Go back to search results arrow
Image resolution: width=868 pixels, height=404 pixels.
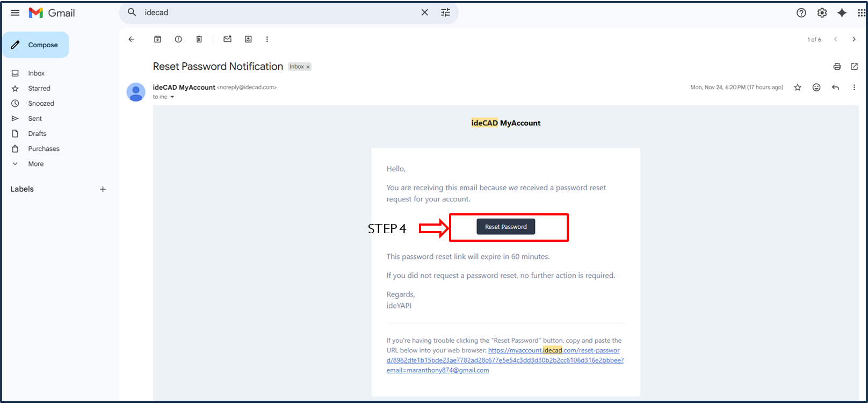click(x=132, y=39)
